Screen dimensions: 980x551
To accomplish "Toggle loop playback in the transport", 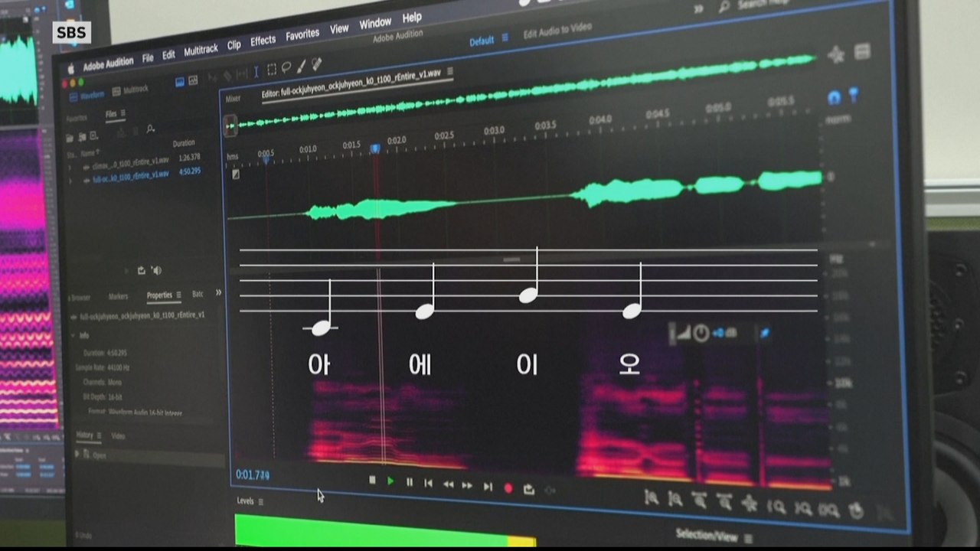I will (528, 489).
